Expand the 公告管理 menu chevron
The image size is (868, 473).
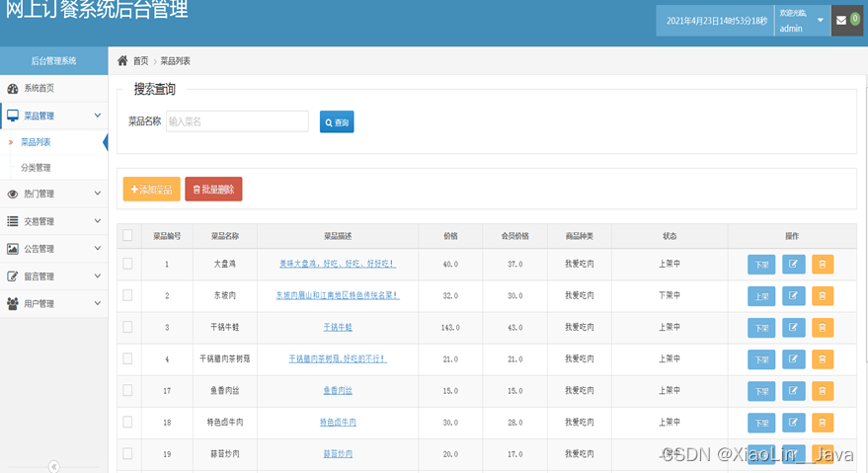tap(98, 248)
